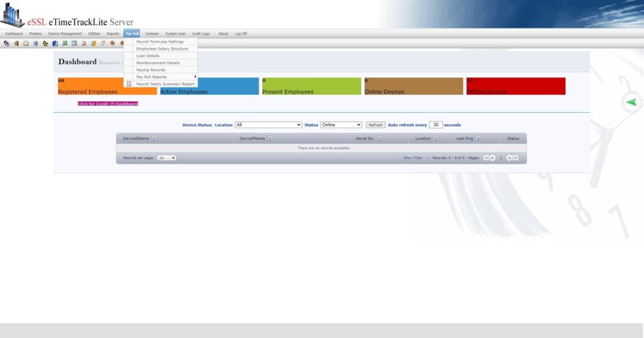Image resolution: width=644 pixels, height=338 pixels.
Task: Click the Active Employees blue tile
Action: (209, 86)
